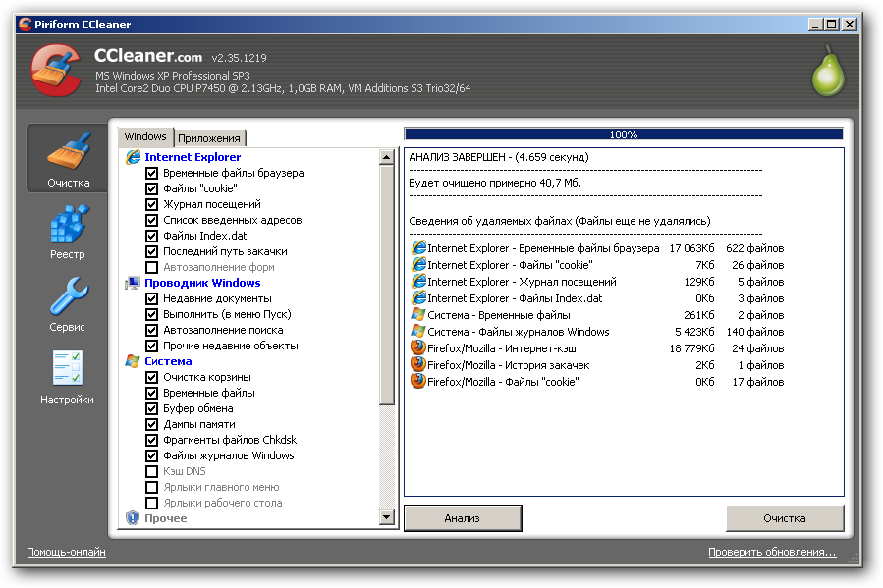The width and height of the screenshot is (883, 588).
Task: Click IE icon beside Журнал посещений result
Action: pos(418,282)
